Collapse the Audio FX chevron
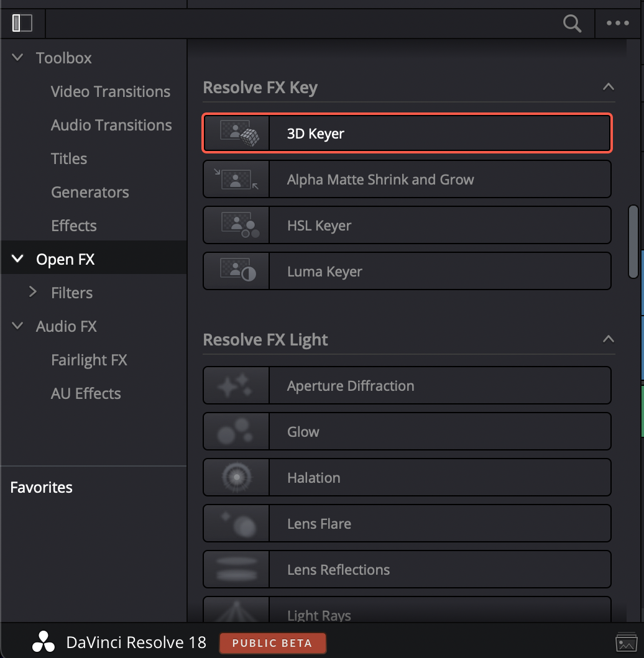The width and height of the screenshot is (644, 658). pos(17,326)
